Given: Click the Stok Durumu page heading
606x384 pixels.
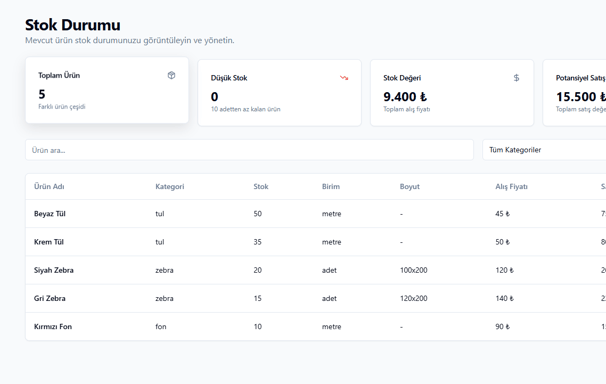Looking at the screenshot, I should coord(73,25).
